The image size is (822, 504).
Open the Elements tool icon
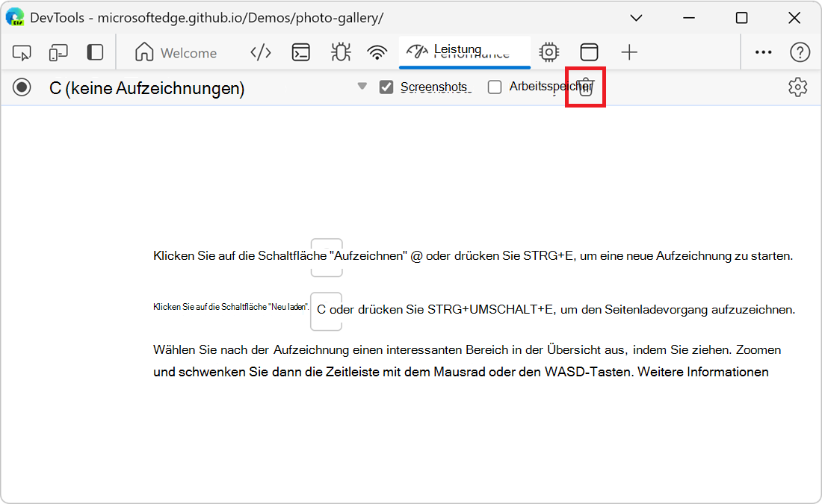[x=261, y=52]
